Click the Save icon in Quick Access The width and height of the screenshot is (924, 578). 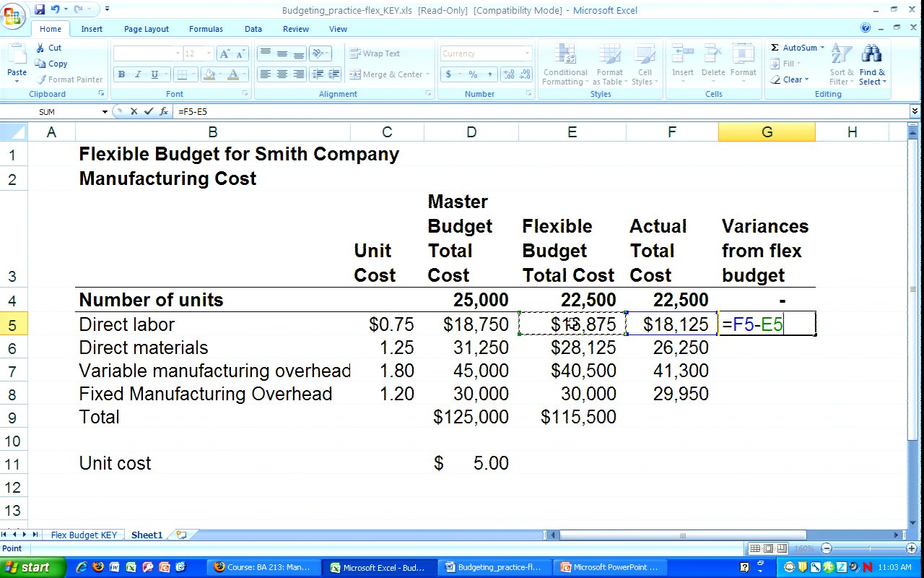pos(39,9)
